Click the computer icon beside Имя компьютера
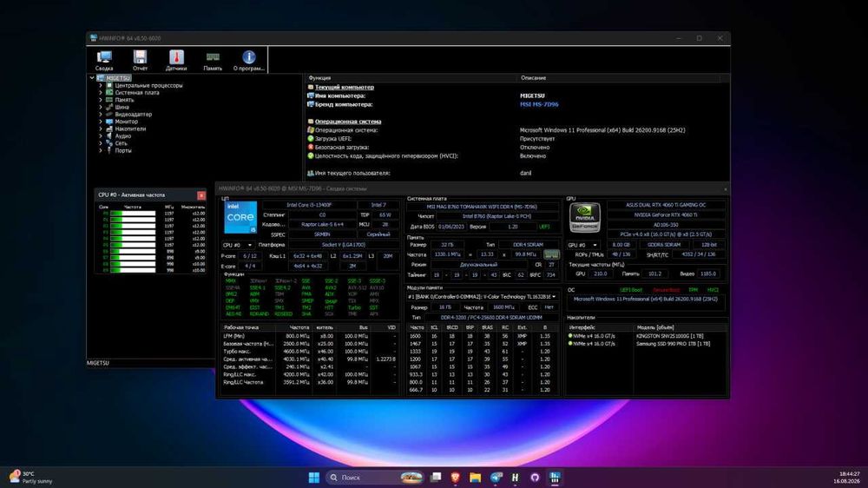The height and width of the screenshot is (488, 868). (311, 96)
